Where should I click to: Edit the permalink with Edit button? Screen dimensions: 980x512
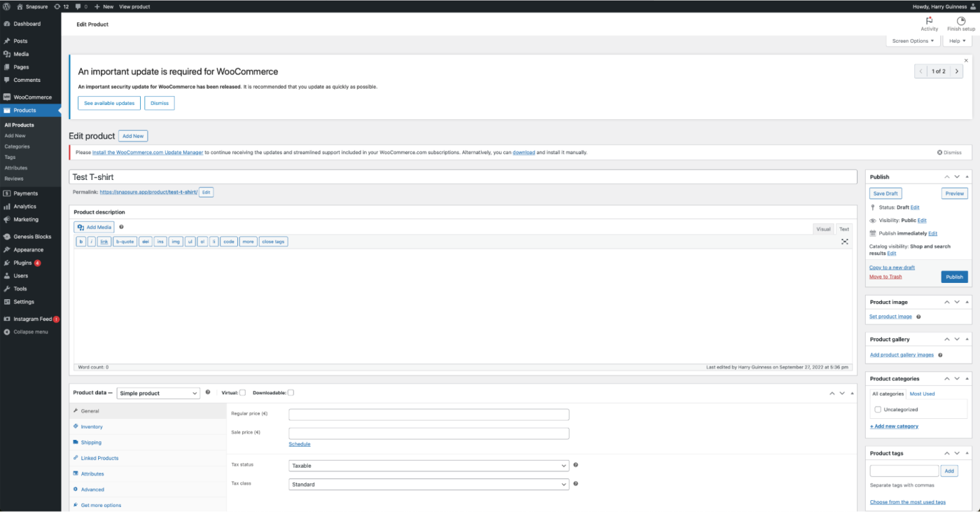(x=206, y=192)
